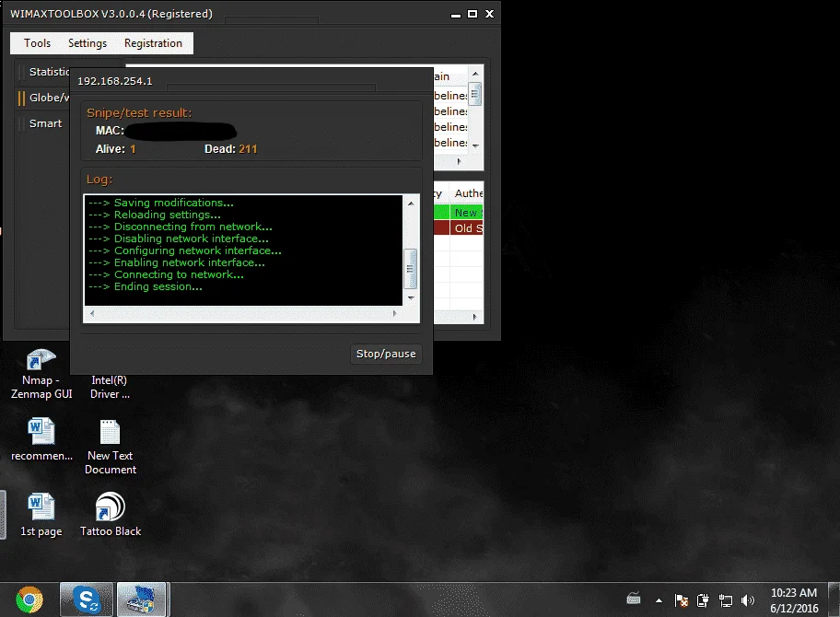Click the Action Center flag icon
Screen dimensions: 840x617
[682, 600]
